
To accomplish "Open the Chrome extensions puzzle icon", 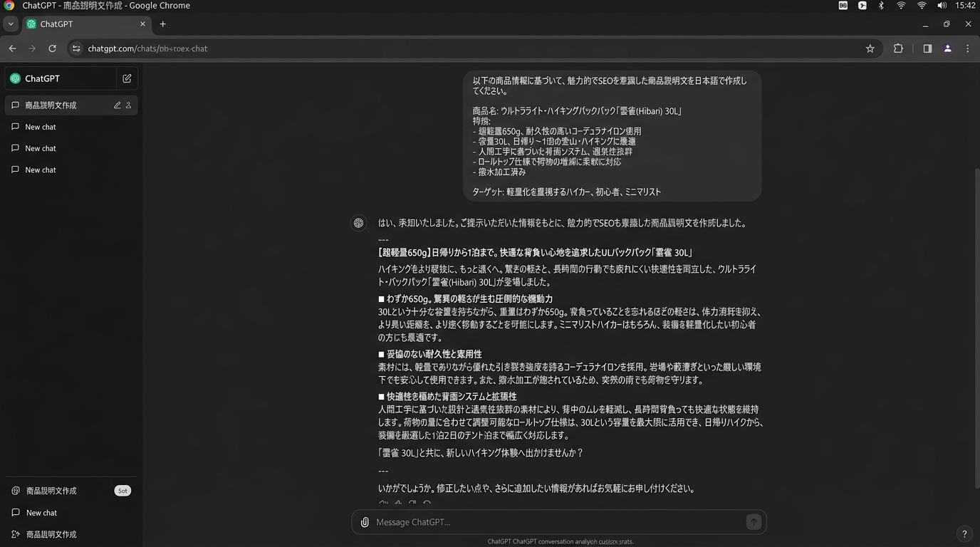I will pos(898,48).
